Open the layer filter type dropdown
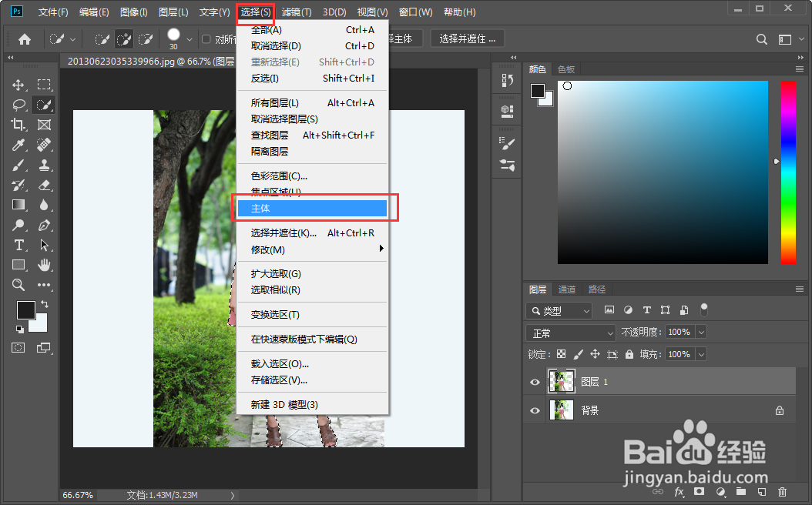 point(559,309)
